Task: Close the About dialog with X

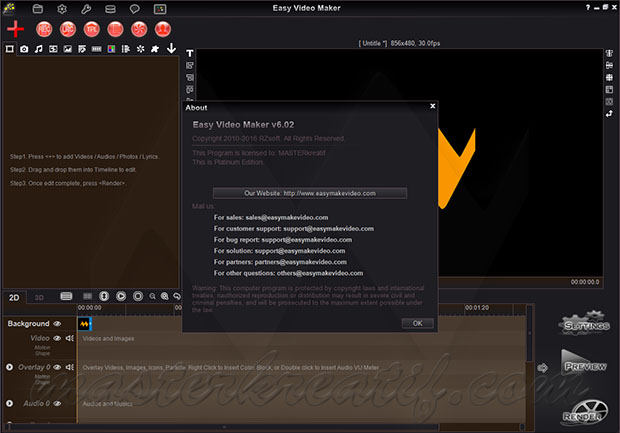Action: pyautogui.click(x=433, y=106)
